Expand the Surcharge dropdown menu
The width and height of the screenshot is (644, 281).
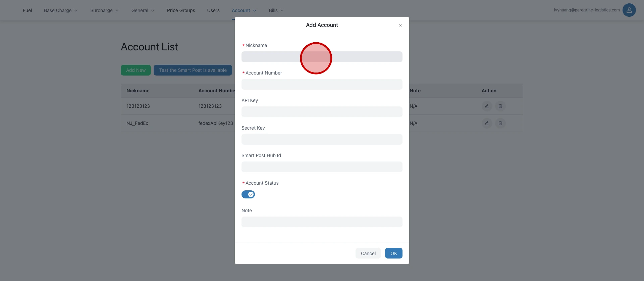(x=104, y=10)
